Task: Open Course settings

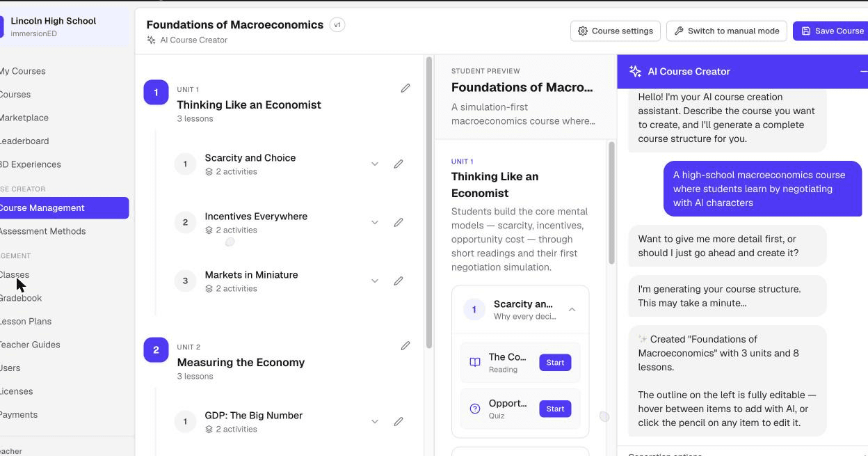Action: (615, 31)
